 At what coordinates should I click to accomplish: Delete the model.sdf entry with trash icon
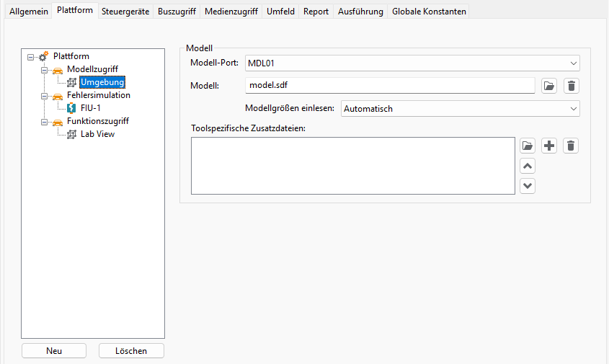point(571,86)
